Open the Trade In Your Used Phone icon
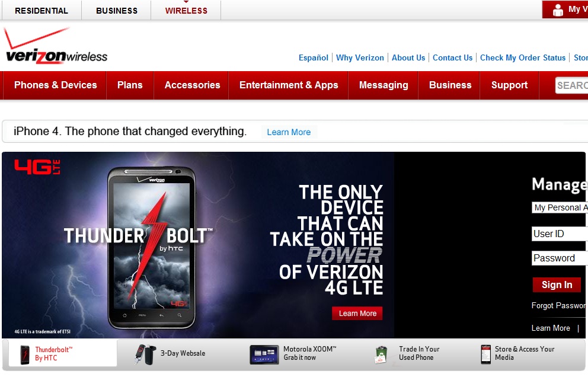 381,354
